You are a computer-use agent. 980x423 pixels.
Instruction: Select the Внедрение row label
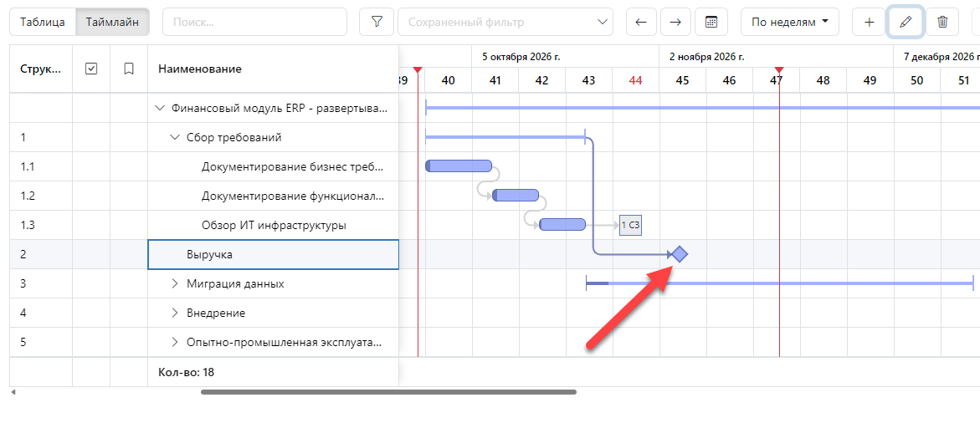[216, 313]
